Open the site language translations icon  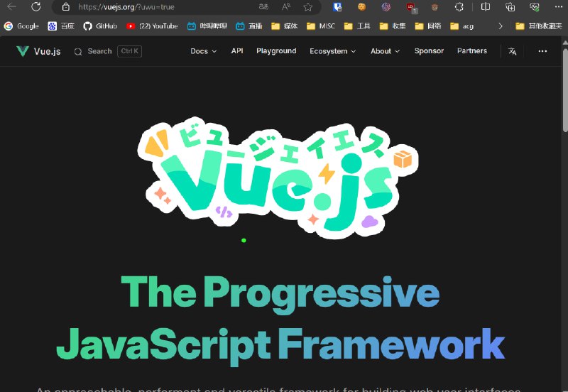[x=512, y=51]
